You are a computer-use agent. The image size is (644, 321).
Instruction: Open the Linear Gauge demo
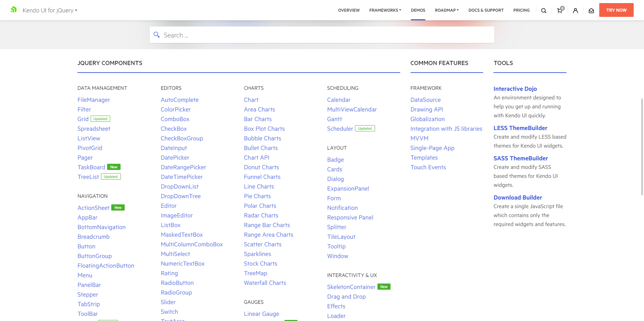(261, 314)
